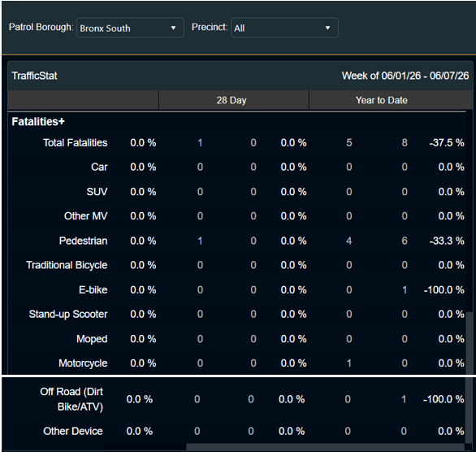Click the Patrol Borough dropdown arrow
This screenshot has width=476, height=452.
(173, 28)
